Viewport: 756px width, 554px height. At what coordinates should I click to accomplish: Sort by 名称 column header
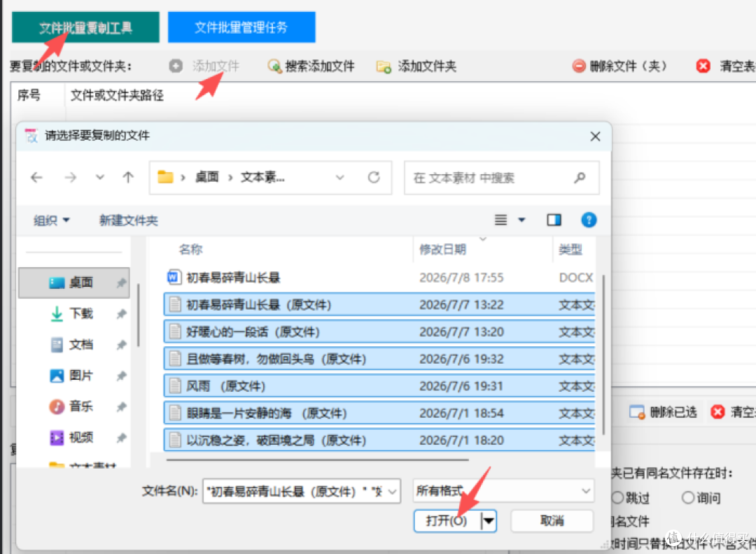click(191, 249)
